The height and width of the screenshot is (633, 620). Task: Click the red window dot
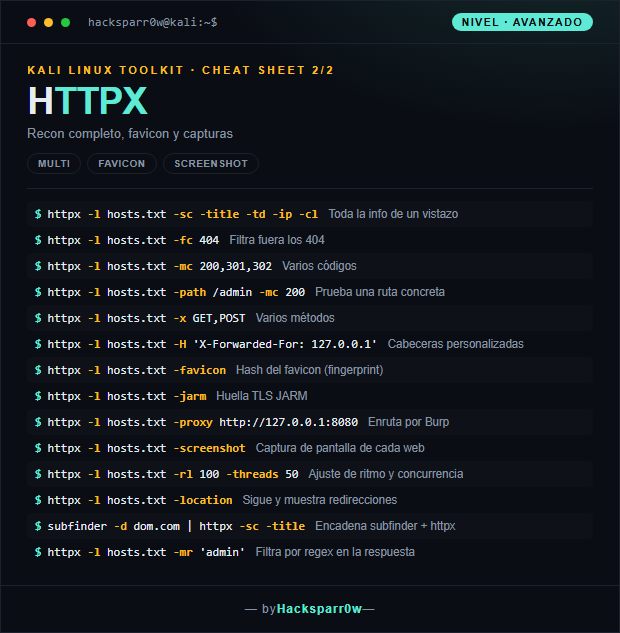tap(31, 23)
